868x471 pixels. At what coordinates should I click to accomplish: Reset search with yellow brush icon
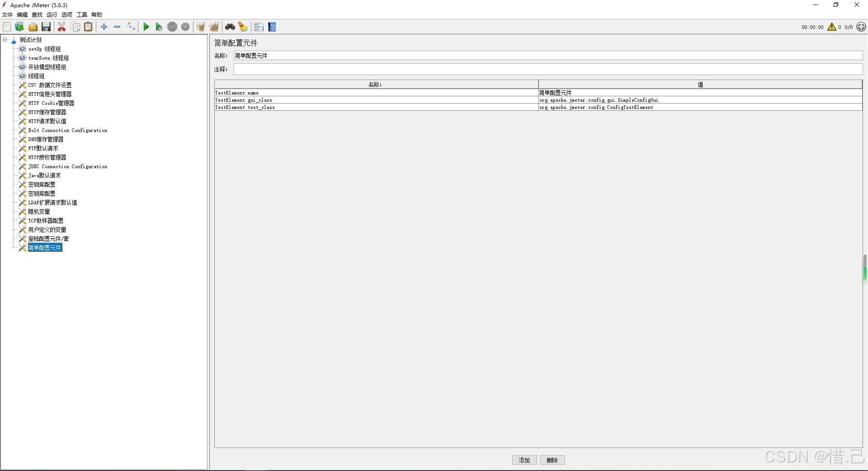(x=243, y=27)
